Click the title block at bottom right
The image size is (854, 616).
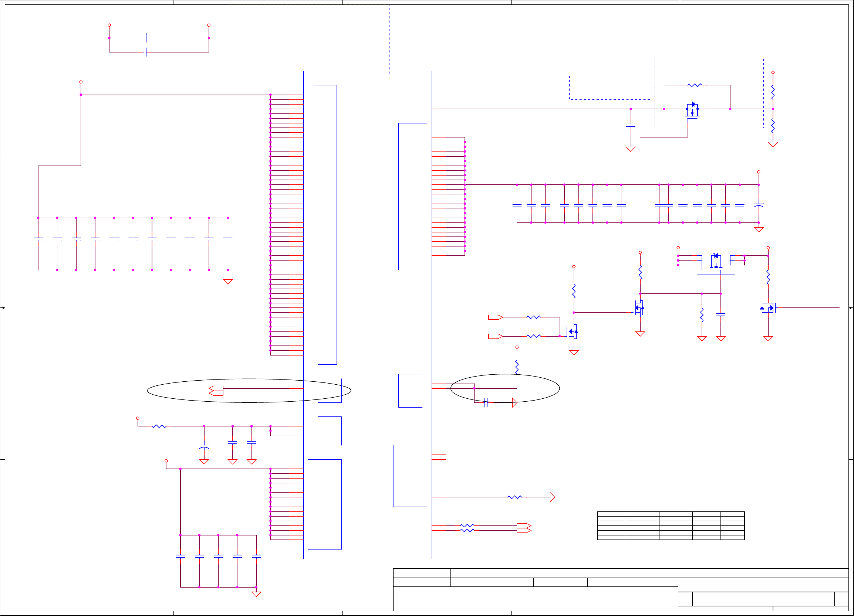621,589
